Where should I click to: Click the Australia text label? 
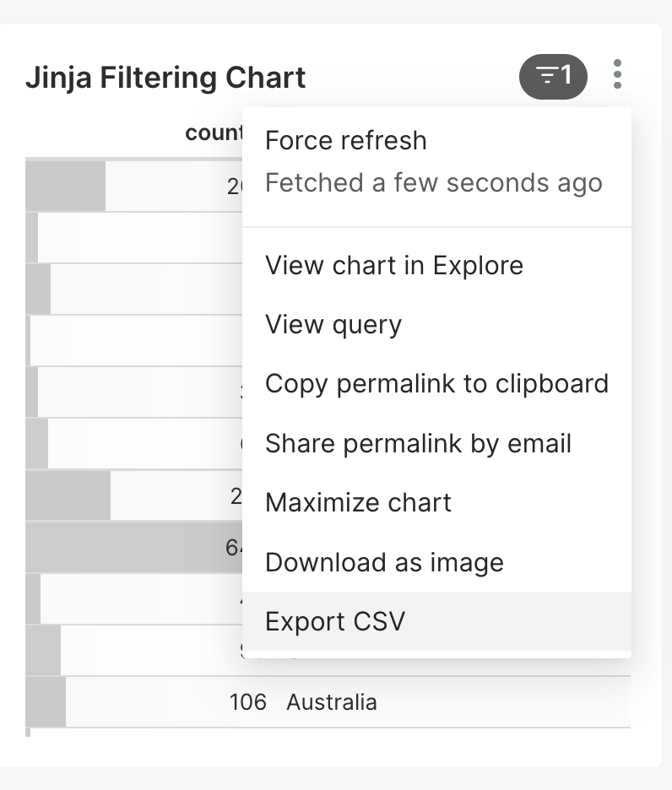[x=333, y=701]
